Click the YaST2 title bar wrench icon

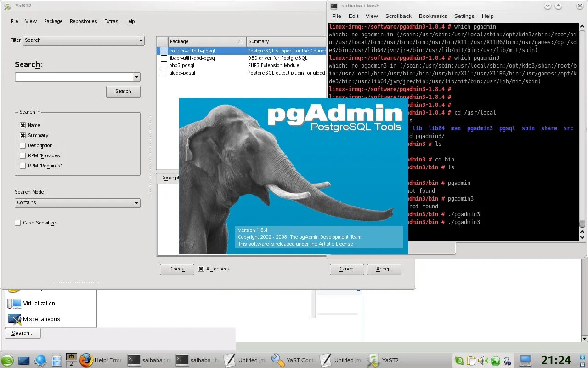coord(7,6)
